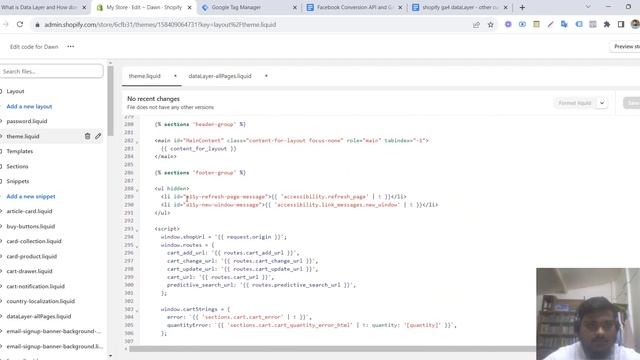The image size is (640, 360).
Task: Fold the window.cartStrings block at line 303
Action: 137,310
